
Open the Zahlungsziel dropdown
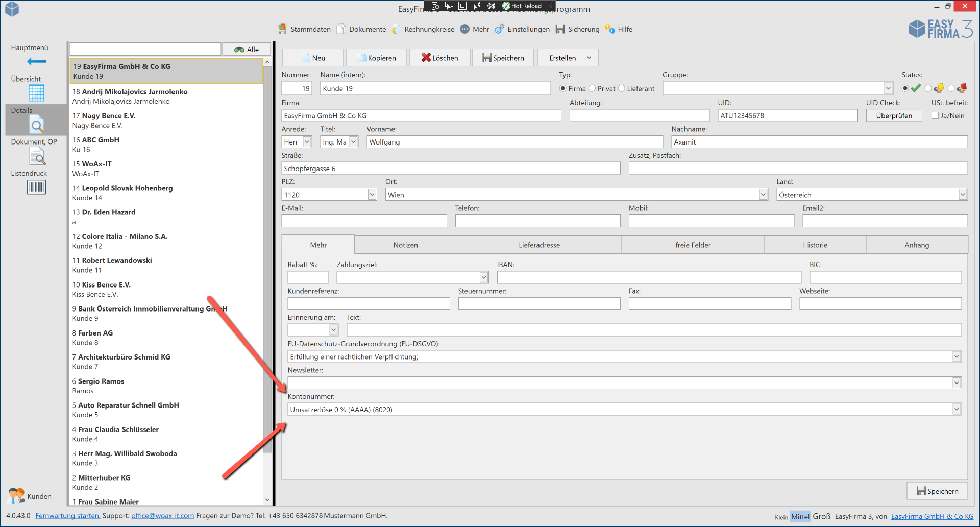484,277
